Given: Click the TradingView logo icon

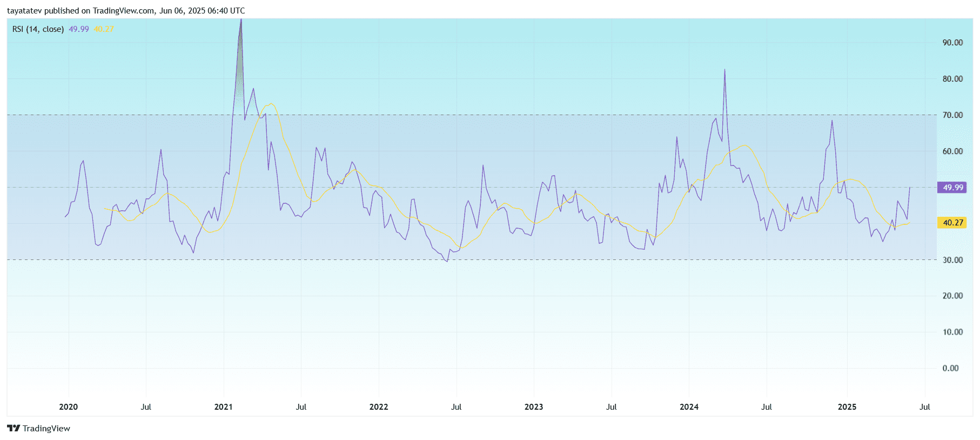Looking at the screenshot, I should (14, 428).
